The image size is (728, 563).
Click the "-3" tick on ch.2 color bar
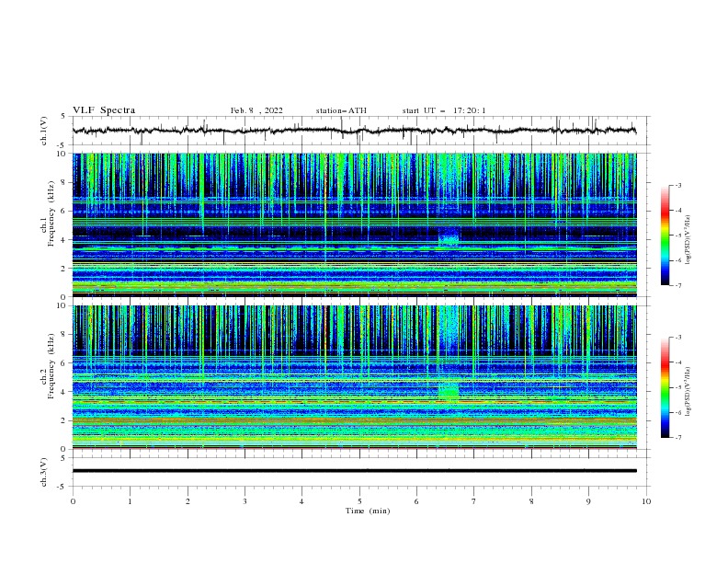[677, 338]
